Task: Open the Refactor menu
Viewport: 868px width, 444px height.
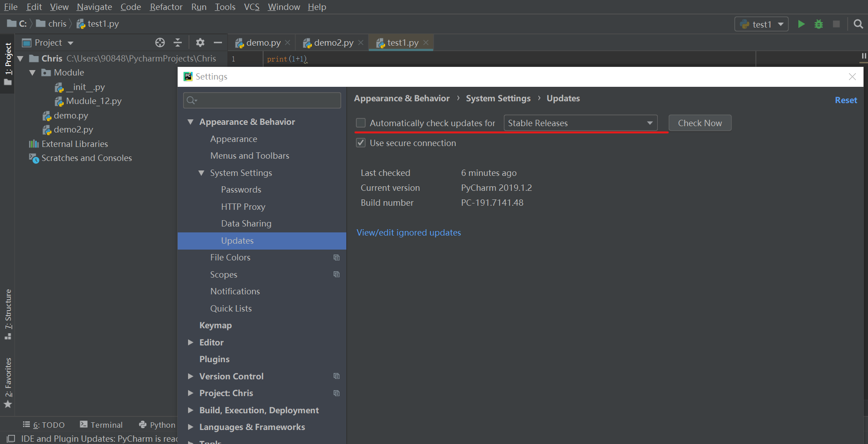Action: coord(166,7)
